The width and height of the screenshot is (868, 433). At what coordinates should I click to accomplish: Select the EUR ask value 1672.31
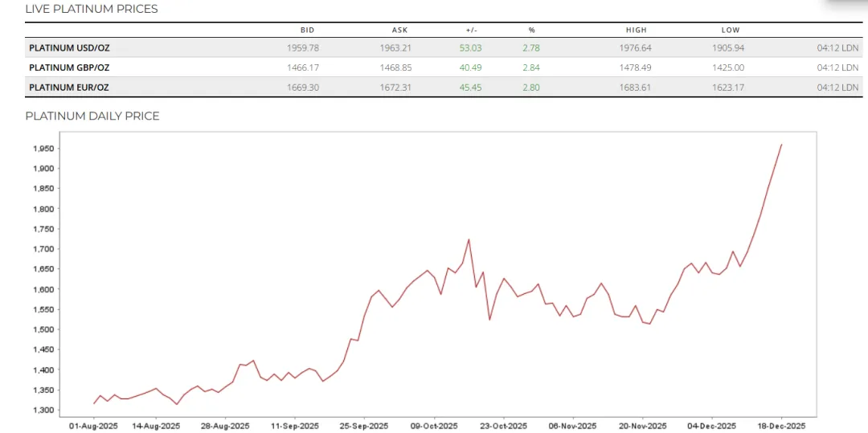[x=395, y=88]
